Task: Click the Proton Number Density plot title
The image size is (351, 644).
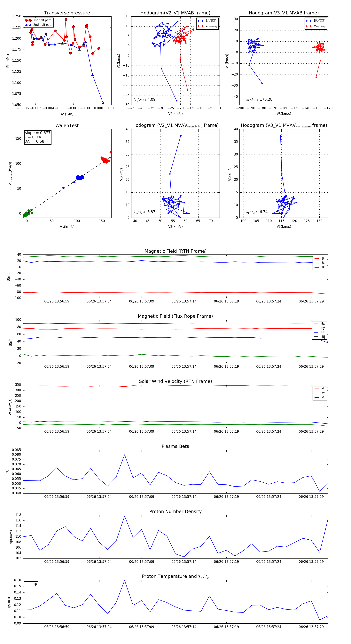Action: pyautogui.click(x=175, y=511)
